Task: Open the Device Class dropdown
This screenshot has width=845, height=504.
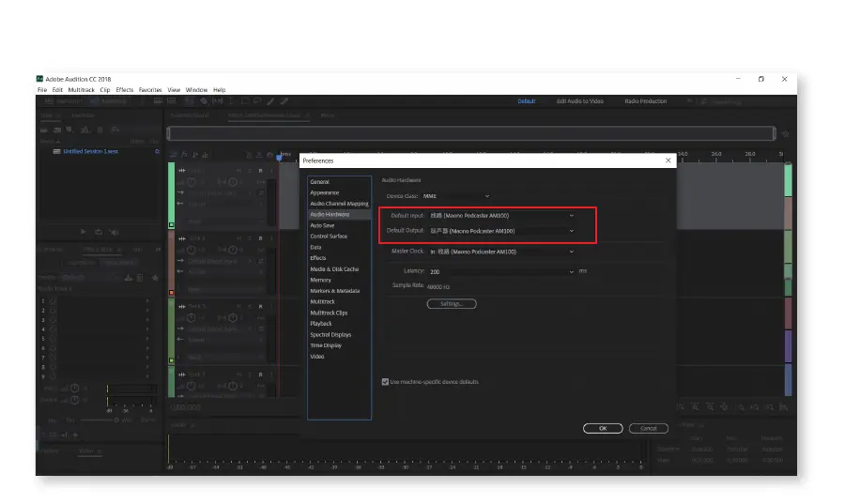Action: point(486,196)
